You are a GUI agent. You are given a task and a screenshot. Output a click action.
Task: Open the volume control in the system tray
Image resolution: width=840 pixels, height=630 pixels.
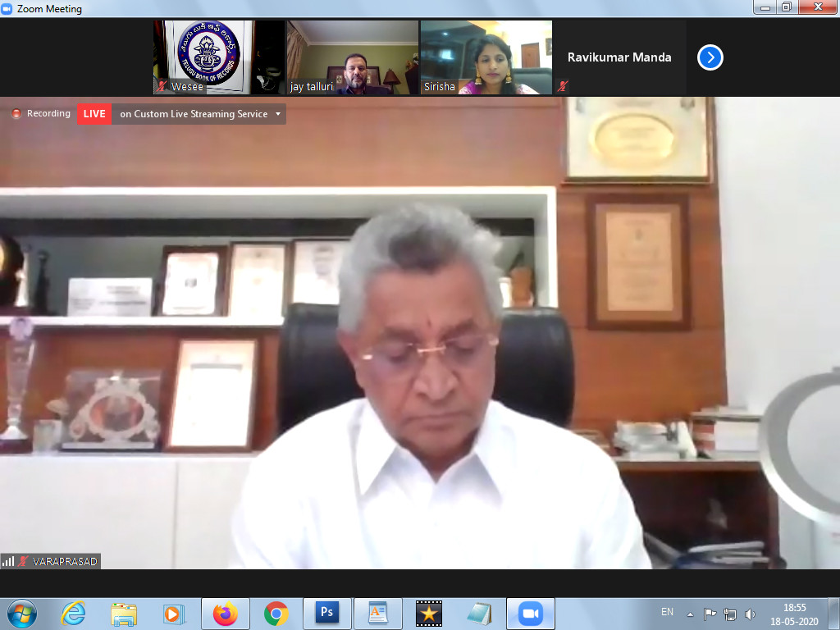[x=750, y=614]
